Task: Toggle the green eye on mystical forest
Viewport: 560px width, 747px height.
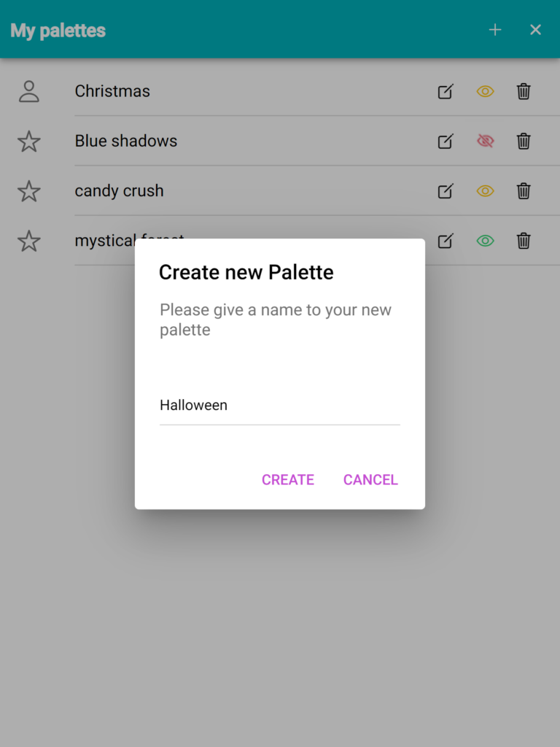Action: tap(485, 241)
